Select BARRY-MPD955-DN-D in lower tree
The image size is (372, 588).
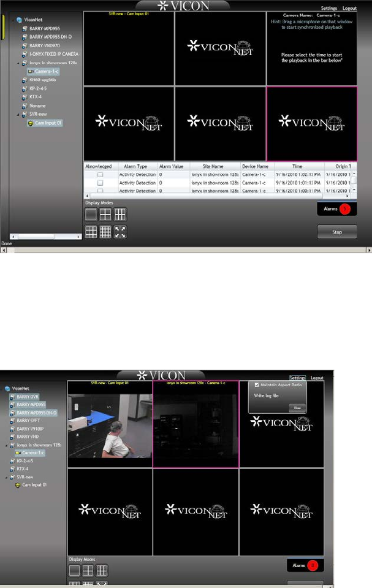[36, 413]
